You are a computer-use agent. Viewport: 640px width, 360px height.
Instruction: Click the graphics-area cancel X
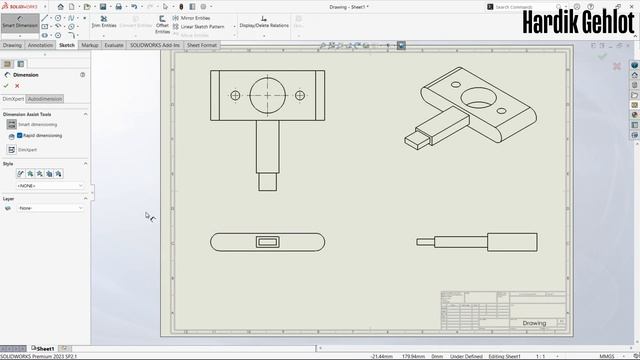(617, 66)
